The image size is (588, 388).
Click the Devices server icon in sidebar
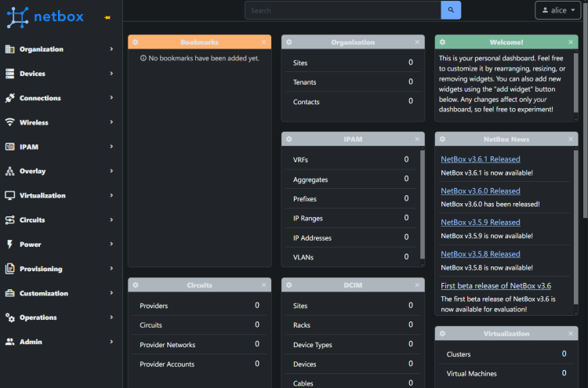point(9,74)
